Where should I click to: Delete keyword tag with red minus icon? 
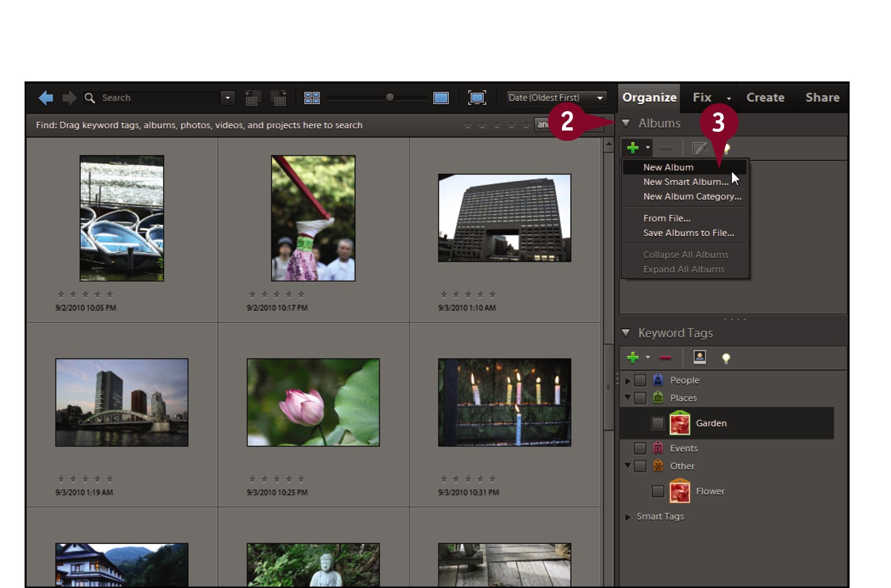coord(665,357)
